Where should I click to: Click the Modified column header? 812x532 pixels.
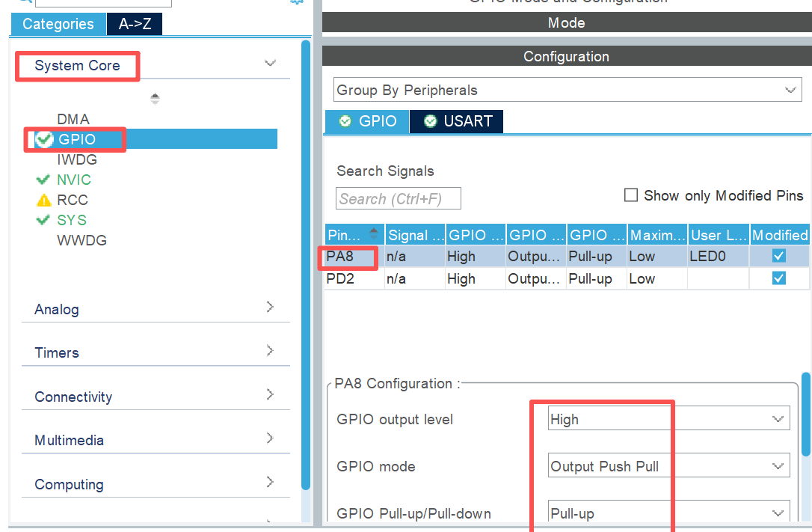[x=780, y=235]
